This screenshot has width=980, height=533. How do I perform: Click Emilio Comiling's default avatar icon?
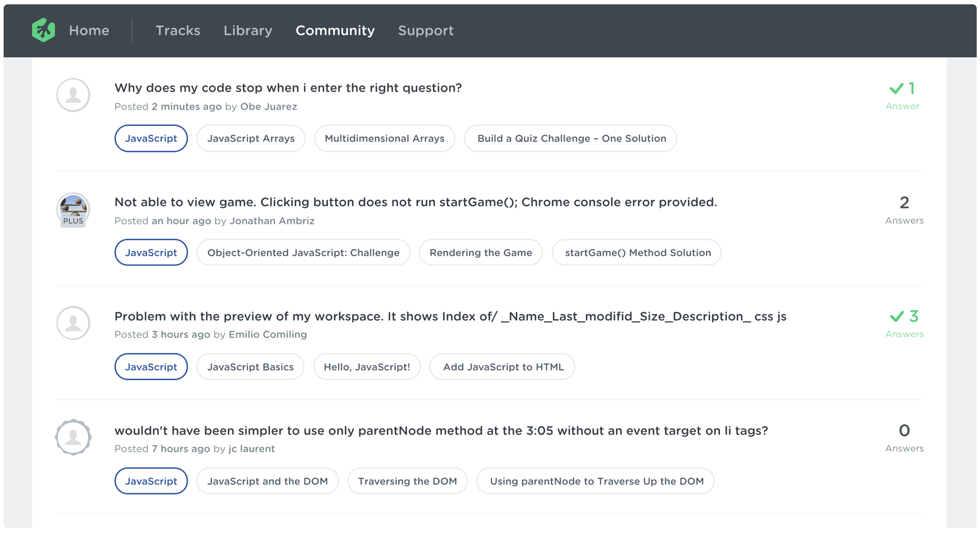click(73, 323)
